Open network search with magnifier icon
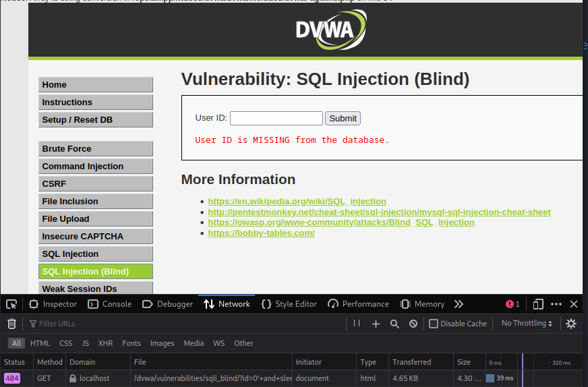The image size is (588, 387). [x=394, y=324]
